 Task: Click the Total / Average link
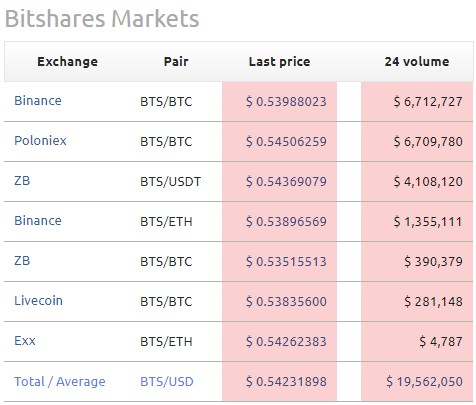(x=60, y=381)
